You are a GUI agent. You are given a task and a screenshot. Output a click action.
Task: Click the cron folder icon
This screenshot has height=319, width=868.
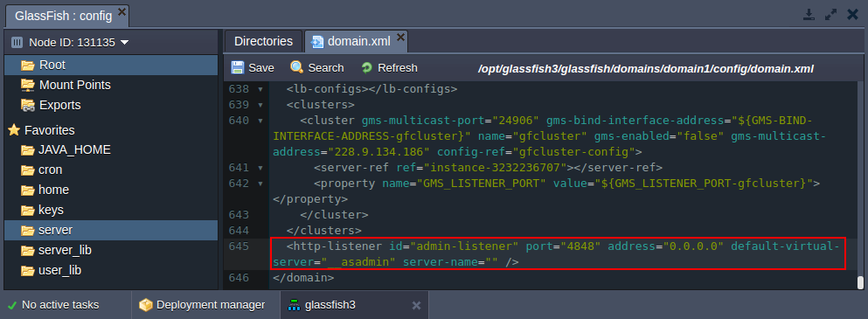tap(28, 170)
